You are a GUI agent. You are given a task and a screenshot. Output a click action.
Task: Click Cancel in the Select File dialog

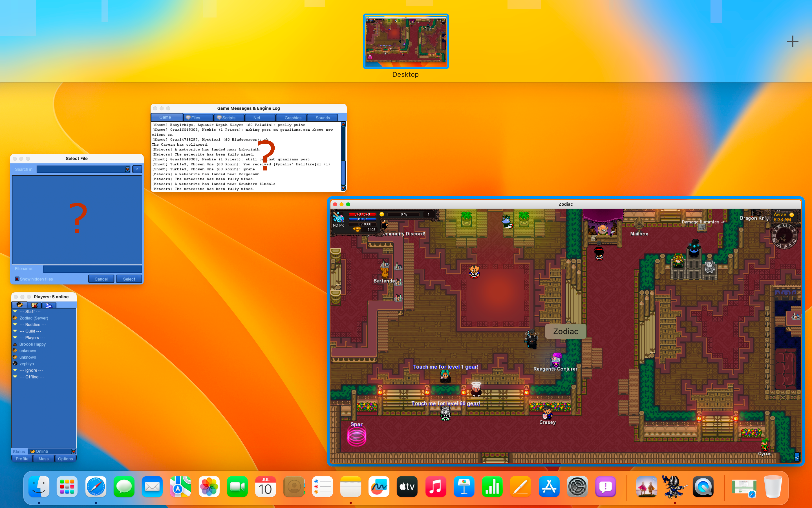click(x=101, y=279)
